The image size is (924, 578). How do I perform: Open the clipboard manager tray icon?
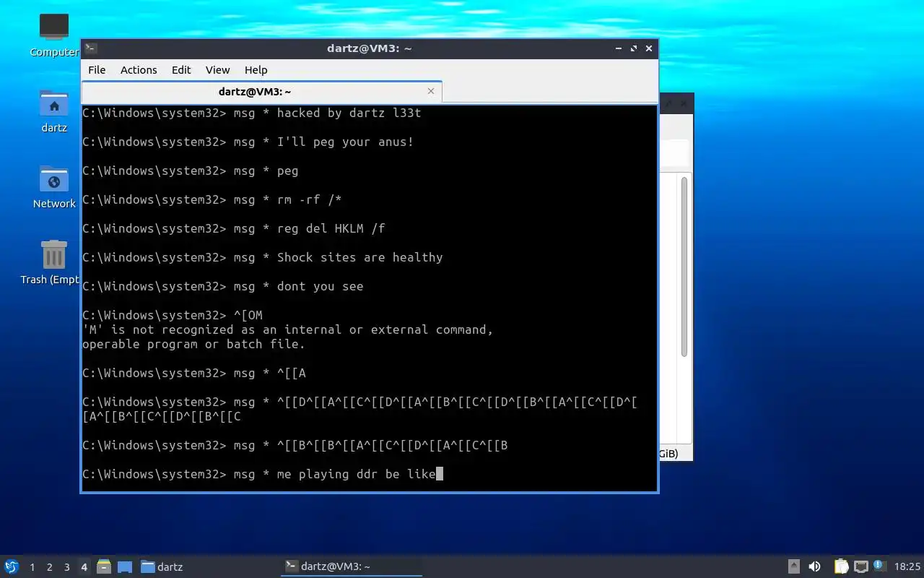tap(841, 566)
